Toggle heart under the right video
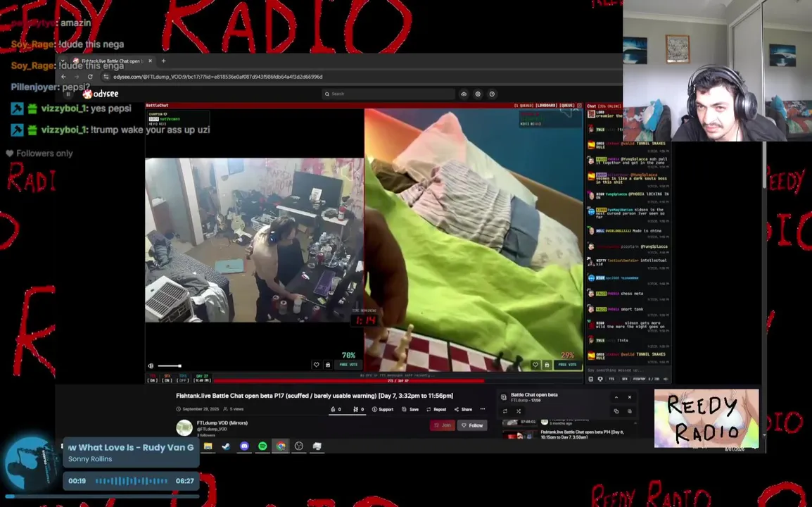Image resolution: width=812 pixels, height=507 pixels. (x=535, y=365)
